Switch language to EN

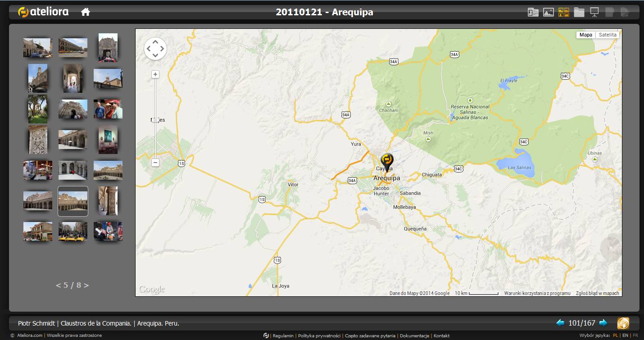(x=625, y=335)
